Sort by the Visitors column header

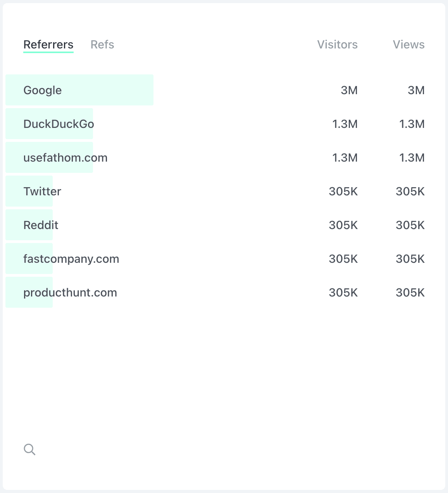tap(337, 44)
